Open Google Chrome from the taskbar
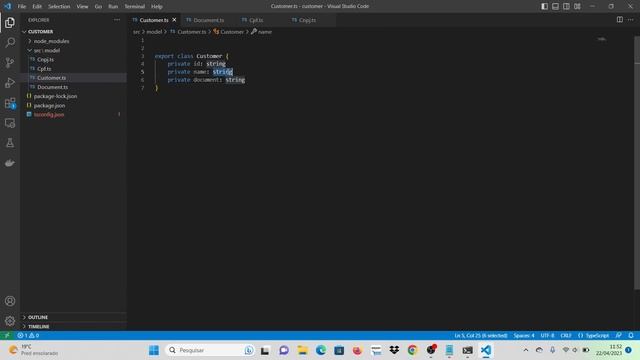This screenshot has height=360, width=640. 412,350
